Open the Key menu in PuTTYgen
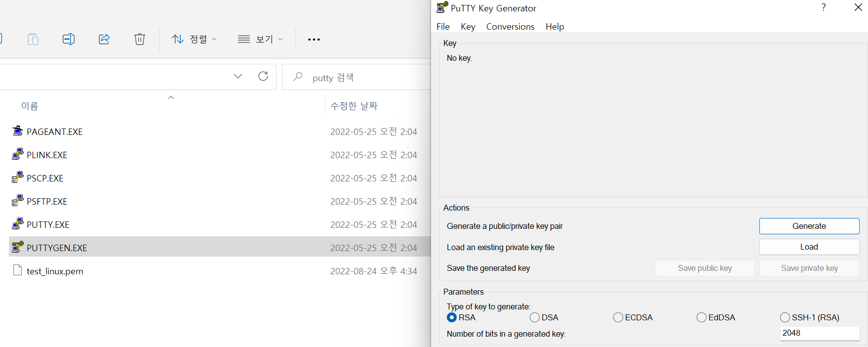Viewport: 868px width, 347px height. point(468,27)
